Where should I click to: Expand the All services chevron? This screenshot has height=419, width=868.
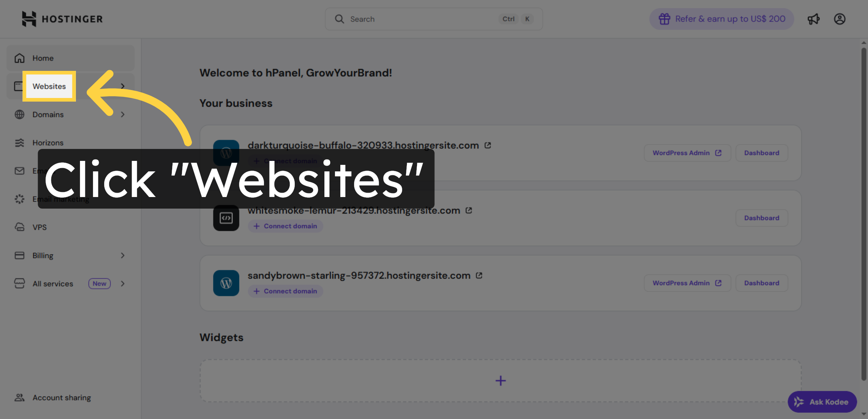[x=123, y=283]
